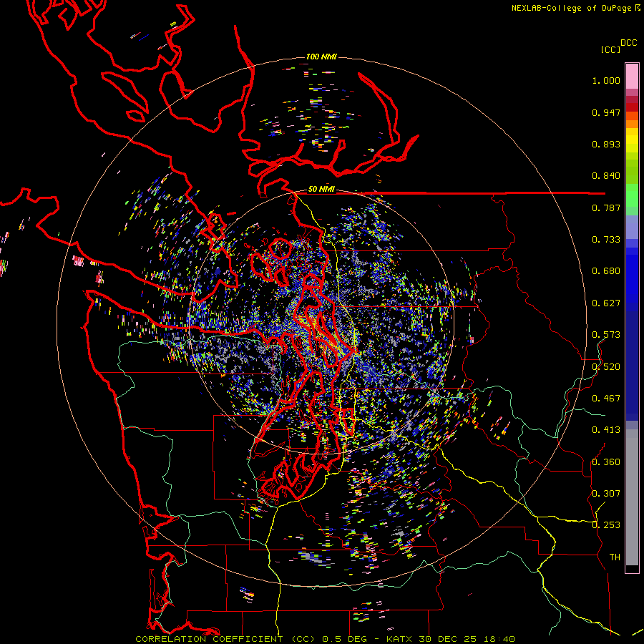Pick the lavender segment of the color bar

coord(632,227)
